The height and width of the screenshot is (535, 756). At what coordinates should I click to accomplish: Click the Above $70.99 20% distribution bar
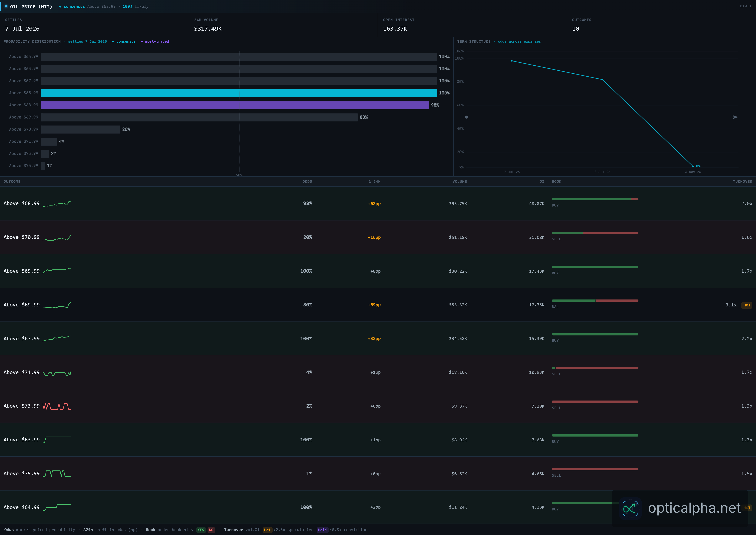[81, 129]
